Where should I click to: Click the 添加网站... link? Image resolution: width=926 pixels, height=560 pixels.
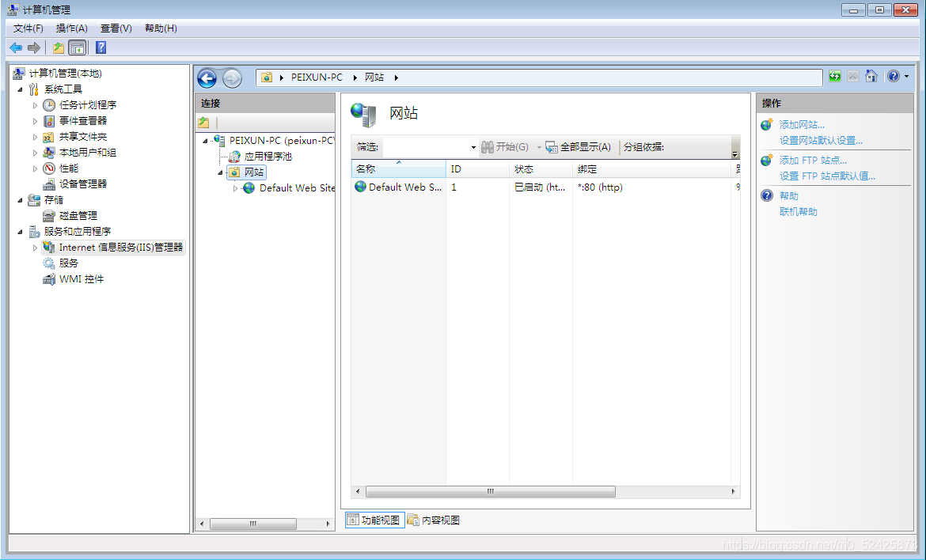click(802, 124)
